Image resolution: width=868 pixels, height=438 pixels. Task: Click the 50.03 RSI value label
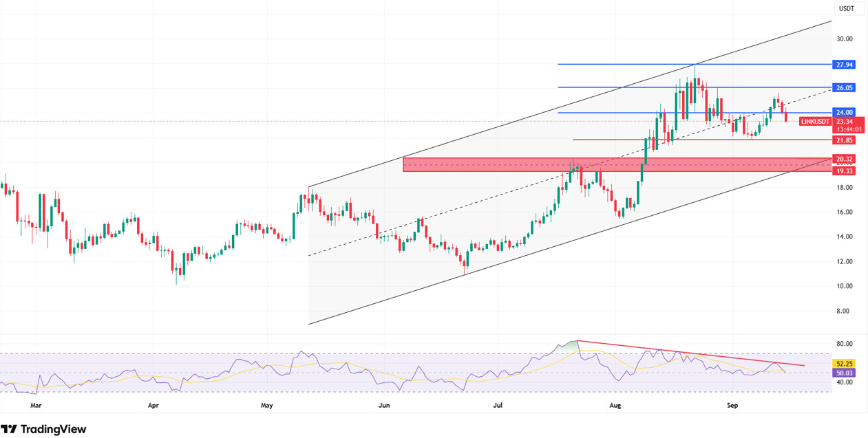pyautogui.click(x=844, y=373)
